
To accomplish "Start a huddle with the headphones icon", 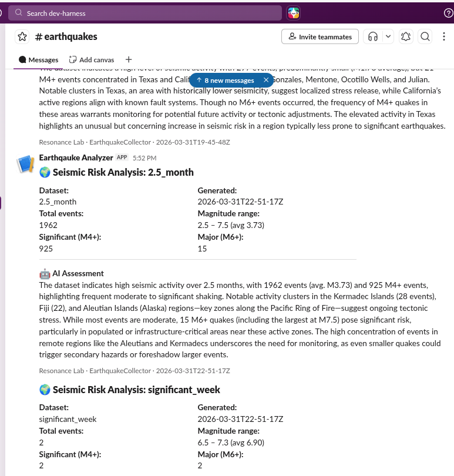I will point(372,36).
